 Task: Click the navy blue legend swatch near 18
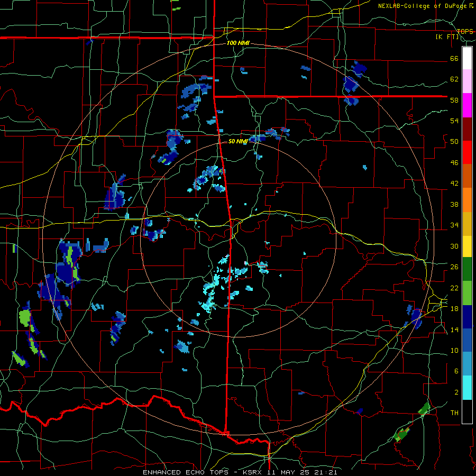click(467, 317)
